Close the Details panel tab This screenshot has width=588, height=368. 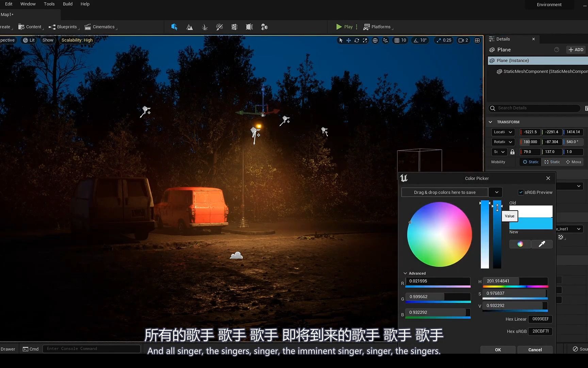(534, 39)
